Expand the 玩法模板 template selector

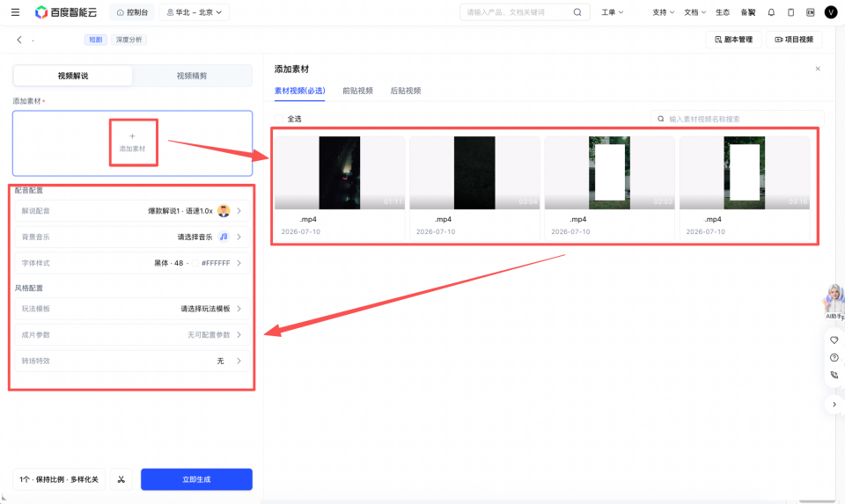pyautogui.click(x=132, y=309)
